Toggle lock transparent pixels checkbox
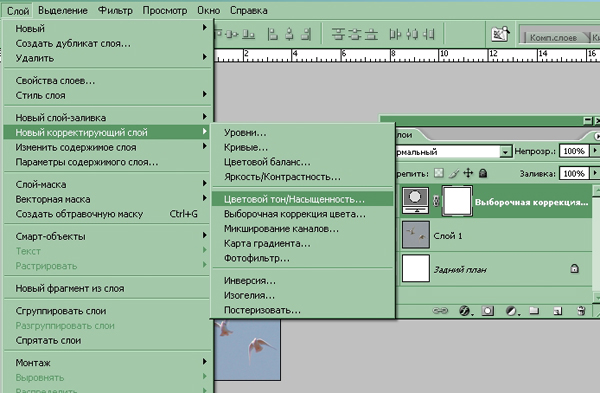 439,173
